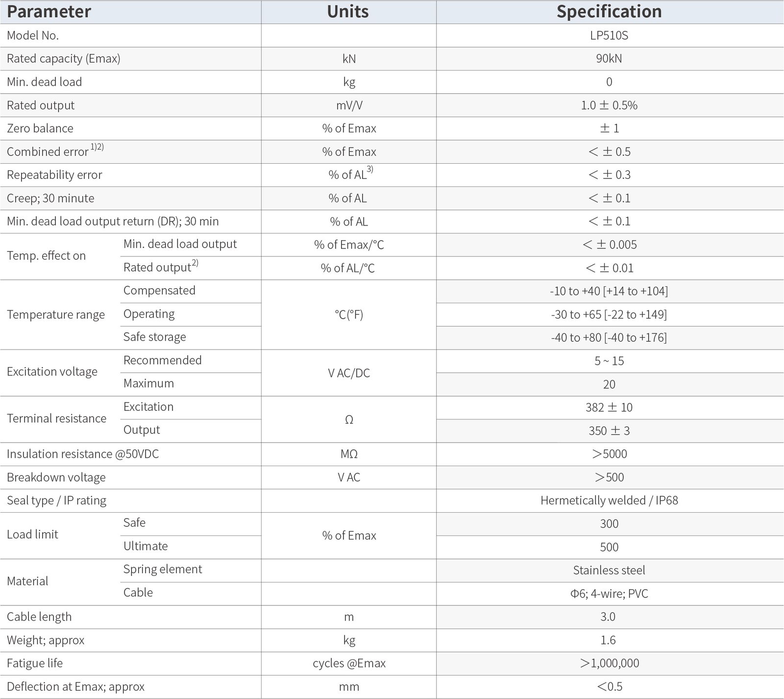Select the Stainless steel material value

click(x=609, y=570)
